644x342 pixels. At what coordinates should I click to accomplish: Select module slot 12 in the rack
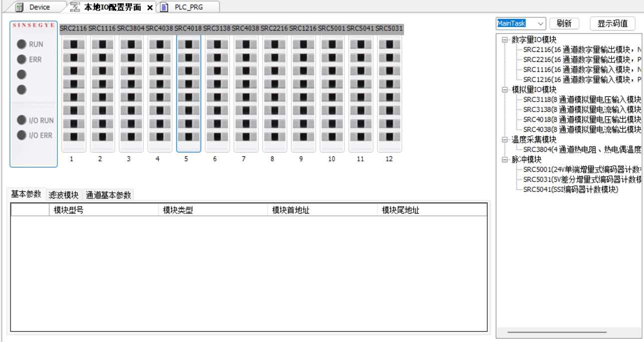(389, 93)
